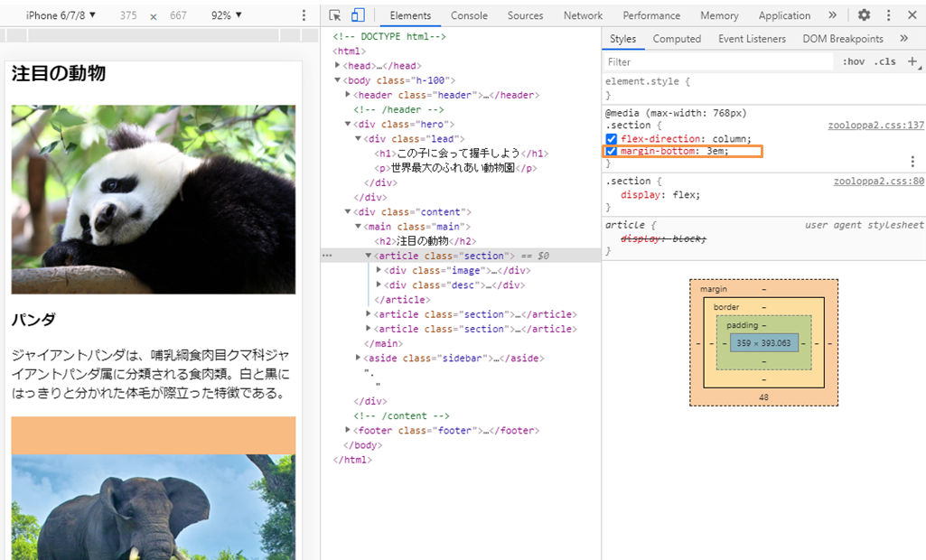The width and height of the screenshot is (926, 560).
Task: Add new style rule plus icon
Action: [x=912, y=61]
